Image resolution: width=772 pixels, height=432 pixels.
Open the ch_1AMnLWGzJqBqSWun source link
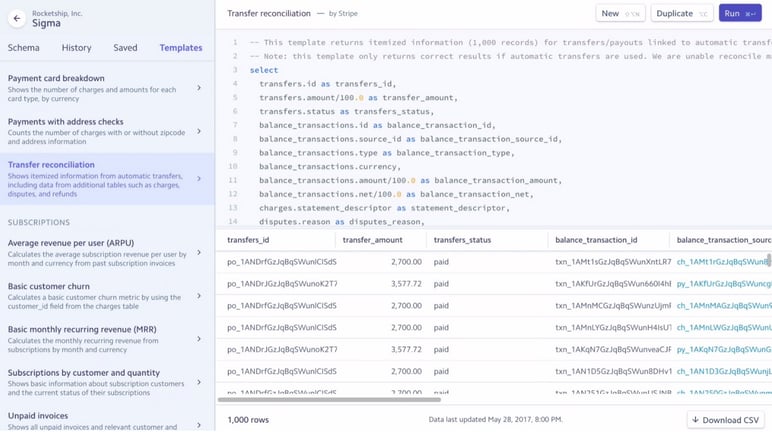(724, 328)
